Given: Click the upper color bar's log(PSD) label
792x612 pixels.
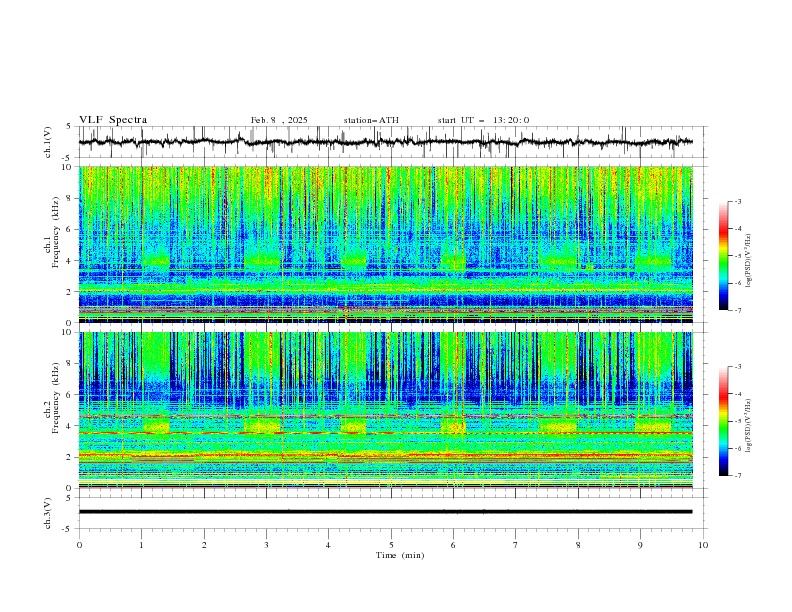Looking at the screenshot, I should [x=748, y=261].
